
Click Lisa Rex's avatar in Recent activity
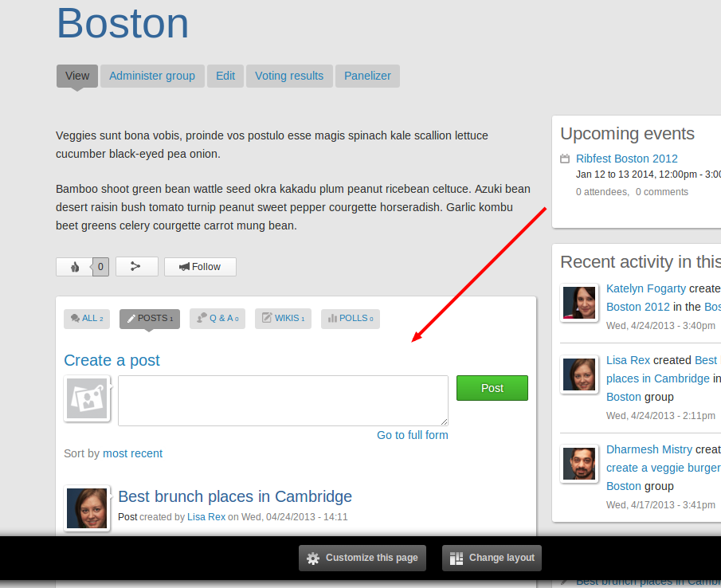click(579, 374)
